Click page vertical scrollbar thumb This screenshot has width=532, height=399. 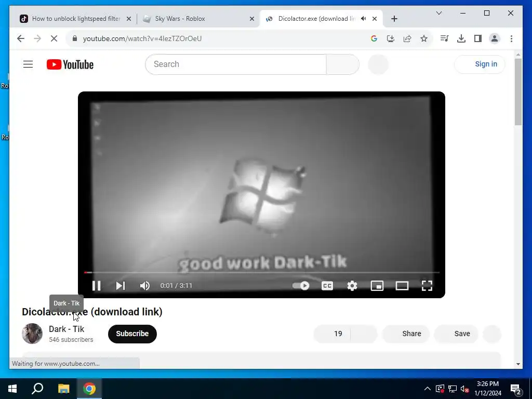(518, 91)
